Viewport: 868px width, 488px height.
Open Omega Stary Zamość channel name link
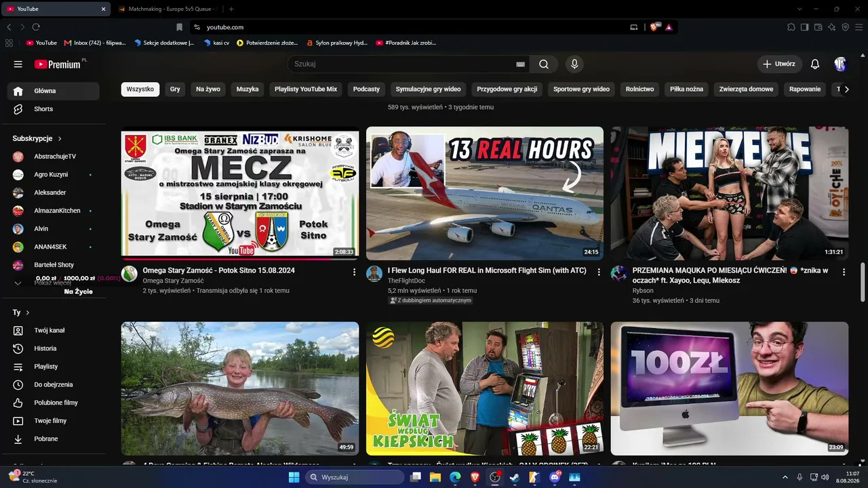(173, 281)
